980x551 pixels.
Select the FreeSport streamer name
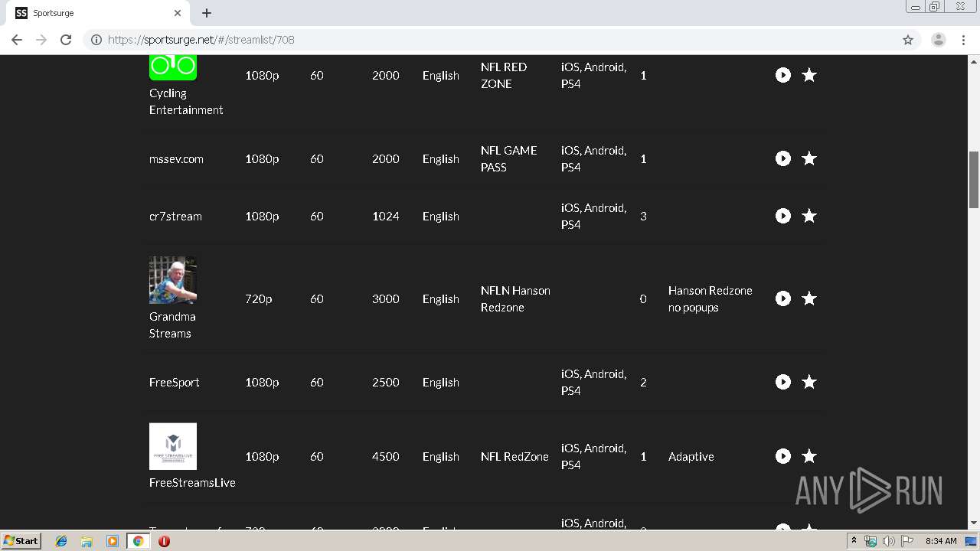click(174, 383)
